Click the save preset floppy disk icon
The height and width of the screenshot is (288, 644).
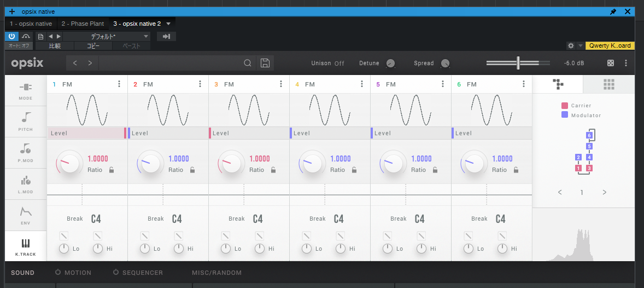(265, 63)
